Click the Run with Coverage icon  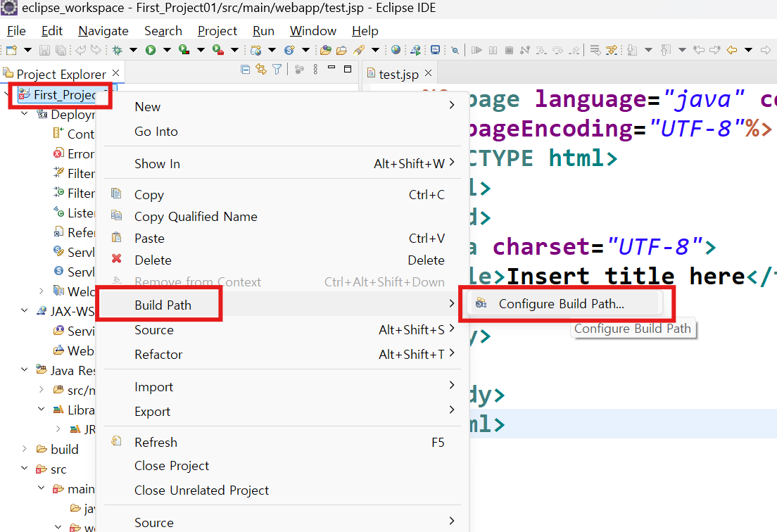(x=184, y=50)
